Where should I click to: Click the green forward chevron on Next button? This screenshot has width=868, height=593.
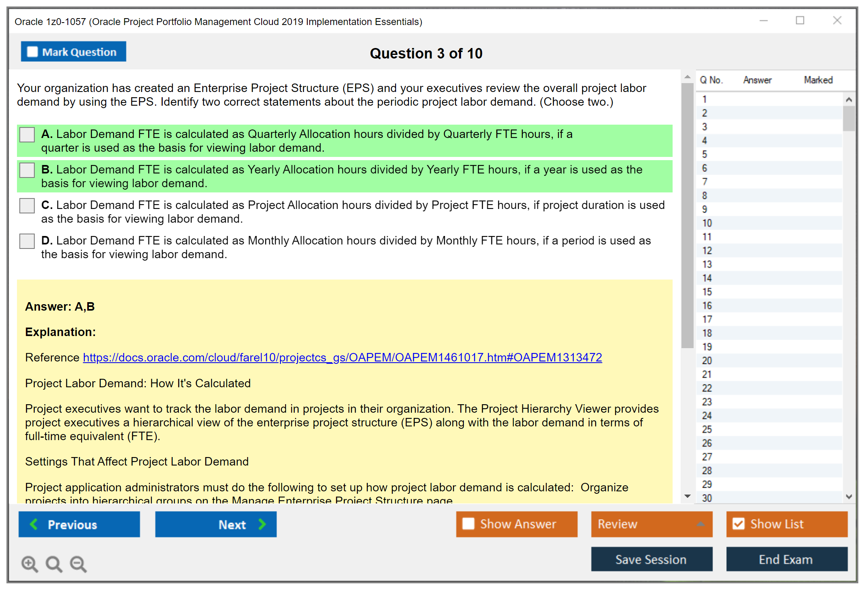[262, 524]
